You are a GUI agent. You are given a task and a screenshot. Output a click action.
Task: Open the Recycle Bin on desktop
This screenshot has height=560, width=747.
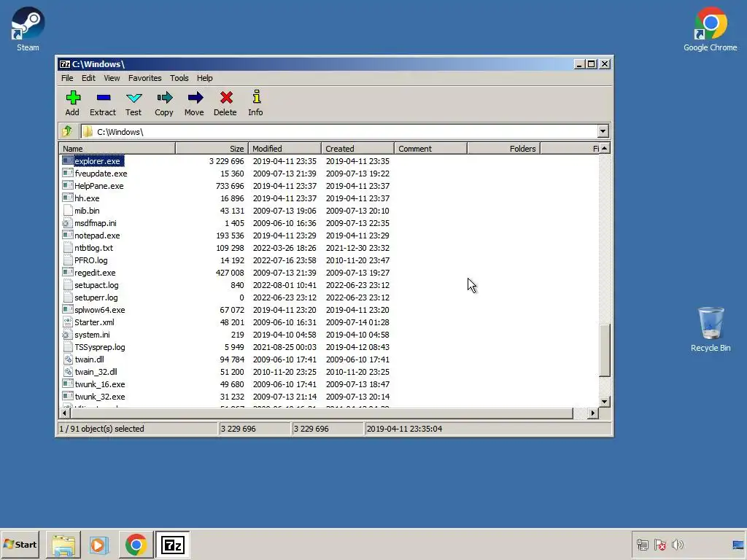711,330
